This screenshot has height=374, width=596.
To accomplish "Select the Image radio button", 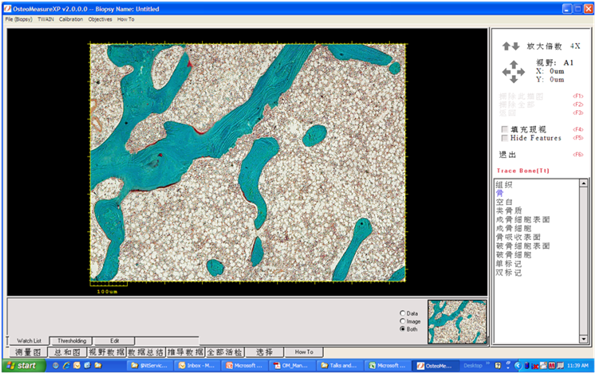I will click(x=403, y=321).
